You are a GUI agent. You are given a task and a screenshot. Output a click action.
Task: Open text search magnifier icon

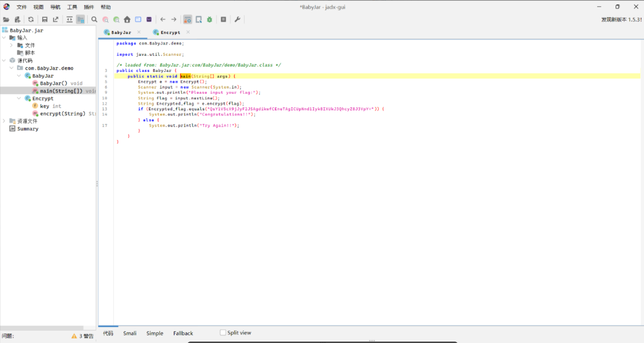tap(94, 19)
